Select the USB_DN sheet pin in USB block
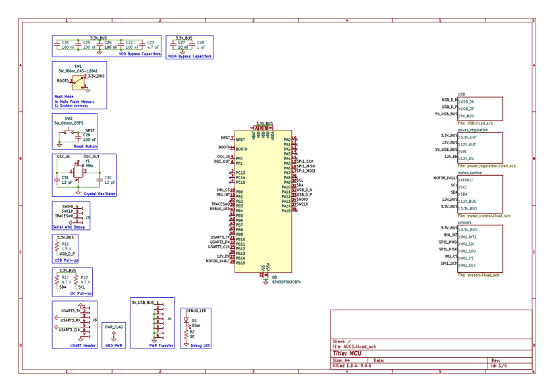Screen dimensions: 554x392 466,102
